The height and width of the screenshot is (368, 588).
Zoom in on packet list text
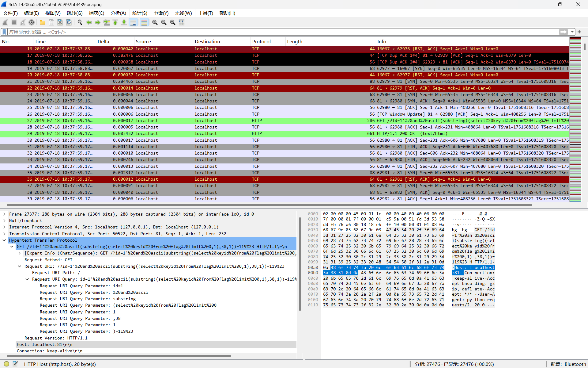pyautogui.click(x=155, y=22)
